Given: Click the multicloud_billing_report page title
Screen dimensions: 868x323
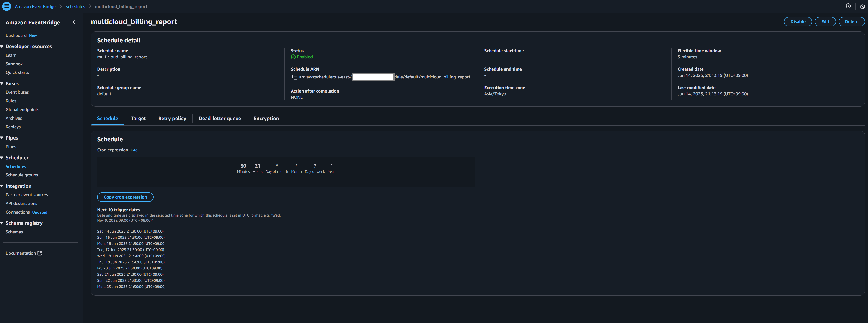Looking at the screenshot, I should point(134,22).
